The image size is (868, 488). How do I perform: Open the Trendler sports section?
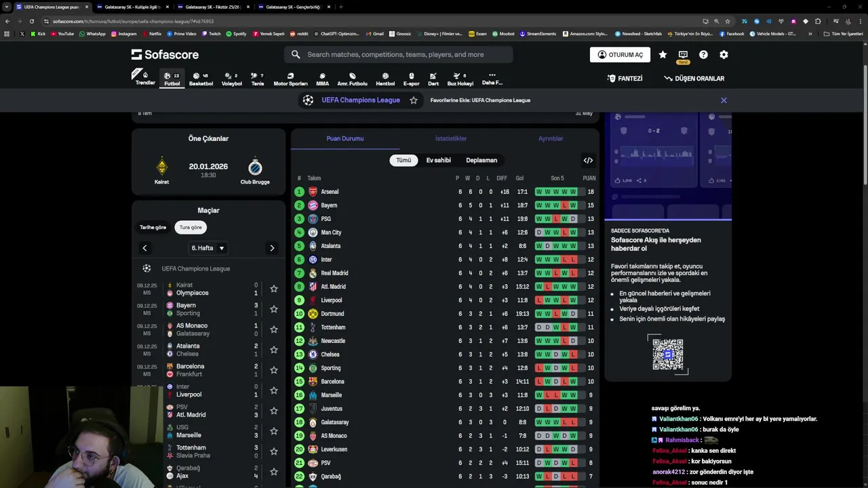pyautogui.click(x=145, y=77)
